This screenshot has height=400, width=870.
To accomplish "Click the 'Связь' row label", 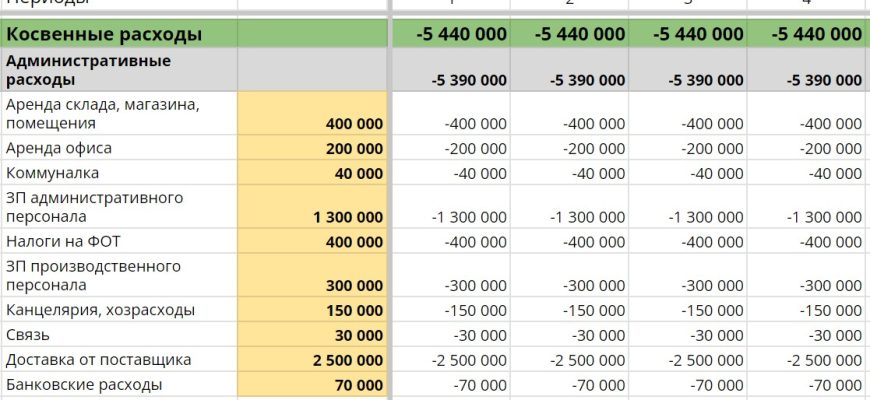I will (x=119, y=335).
